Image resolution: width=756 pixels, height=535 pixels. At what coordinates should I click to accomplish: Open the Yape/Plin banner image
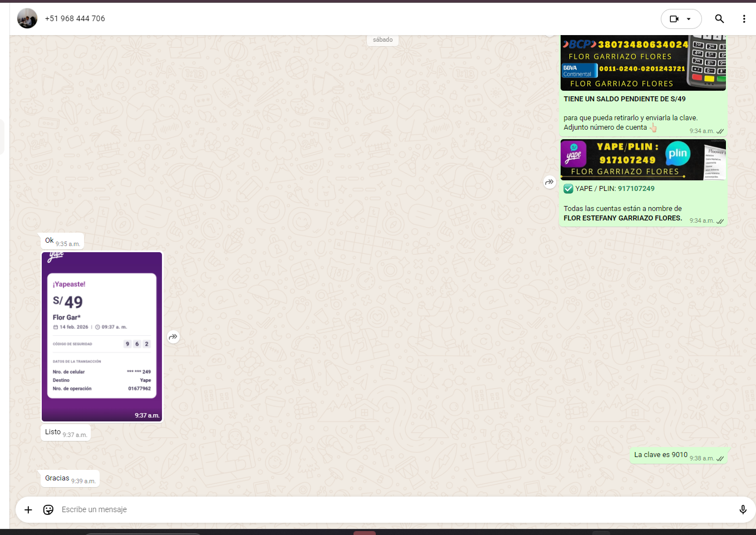tap(642, 160)
